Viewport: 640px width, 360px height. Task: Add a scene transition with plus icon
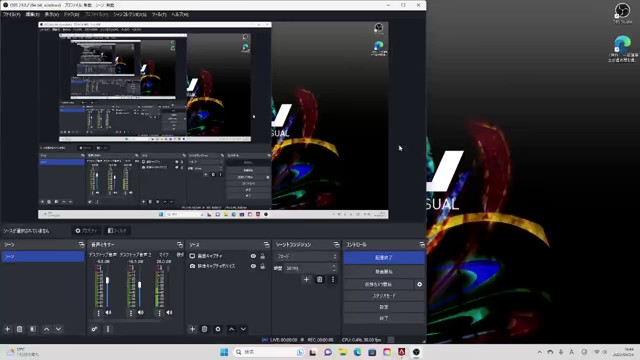coord(306,279)
